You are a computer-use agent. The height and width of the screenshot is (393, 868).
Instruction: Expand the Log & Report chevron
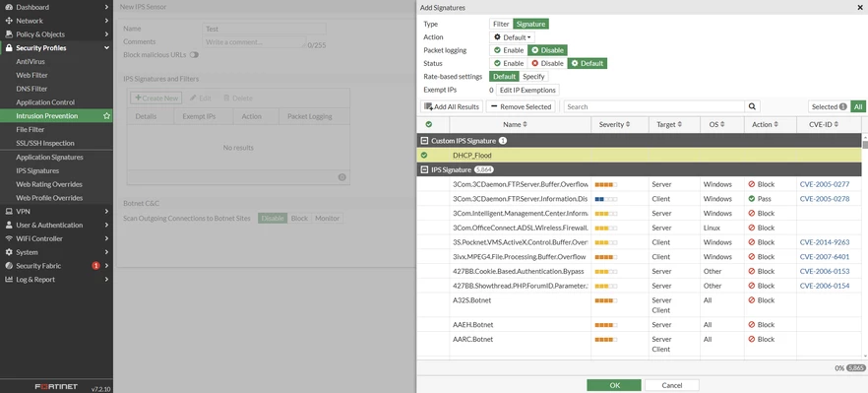pyautogui.click(x=106, y=280)
